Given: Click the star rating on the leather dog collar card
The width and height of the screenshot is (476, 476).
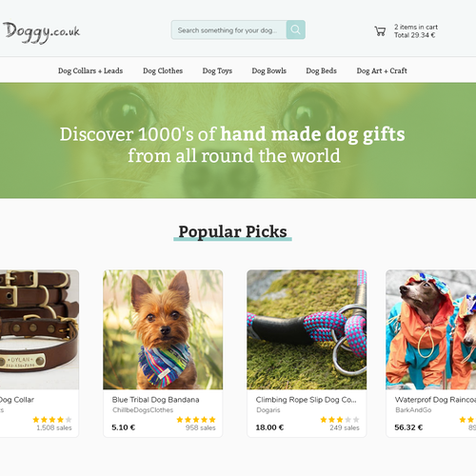Looking at the screenshot, I should (x=52, y=420).
